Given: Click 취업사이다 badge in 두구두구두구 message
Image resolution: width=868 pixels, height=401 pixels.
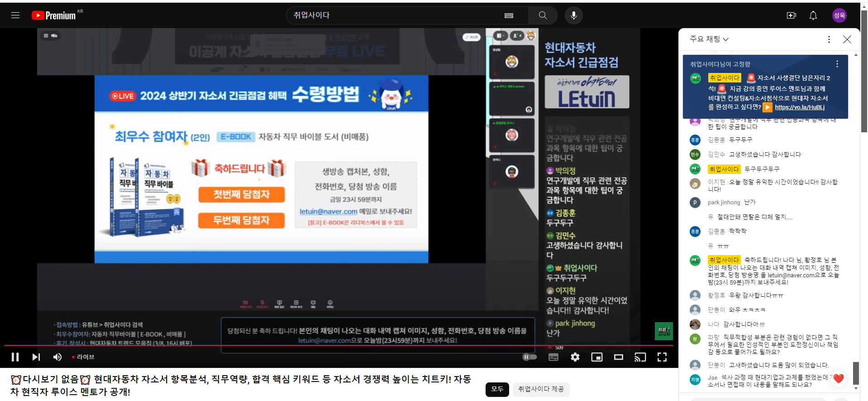Looking at the screenshot, I should tap(724, 169).
